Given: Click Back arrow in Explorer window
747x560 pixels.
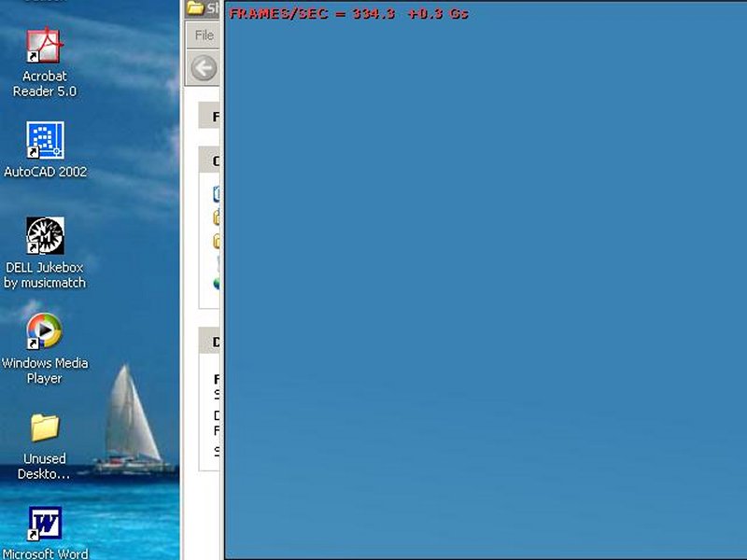Looking at the screenshot, I should (204, 68).
